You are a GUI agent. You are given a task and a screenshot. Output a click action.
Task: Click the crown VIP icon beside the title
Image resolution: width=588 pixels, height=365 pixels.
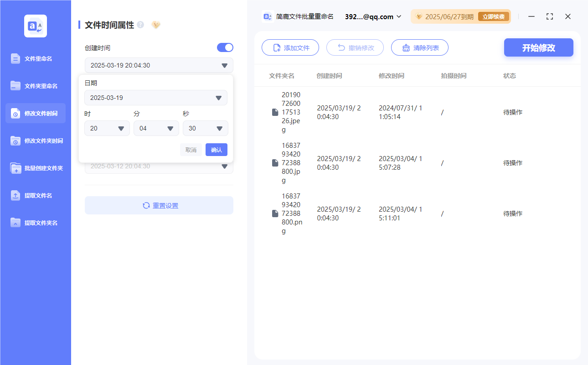156,25
